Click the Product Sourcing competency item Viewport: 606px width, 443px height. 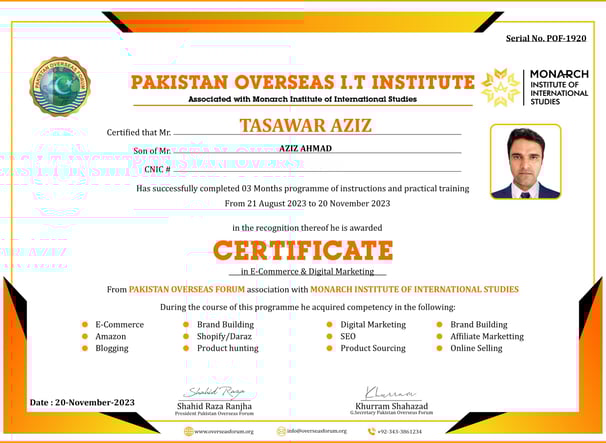tap(373, 348)
